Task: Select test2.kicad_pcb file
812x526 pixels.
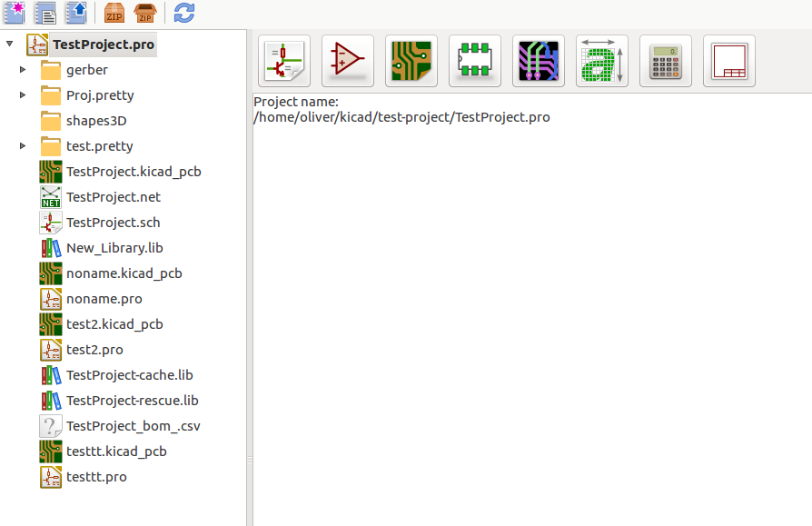Action: [114, 324]
